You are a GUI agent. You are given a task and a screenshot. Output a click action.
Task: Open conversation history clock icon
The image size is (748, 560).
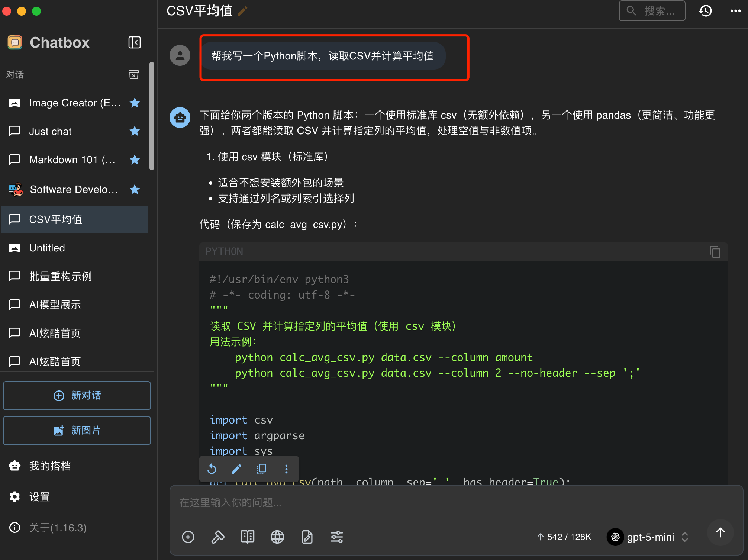(705, 11)
